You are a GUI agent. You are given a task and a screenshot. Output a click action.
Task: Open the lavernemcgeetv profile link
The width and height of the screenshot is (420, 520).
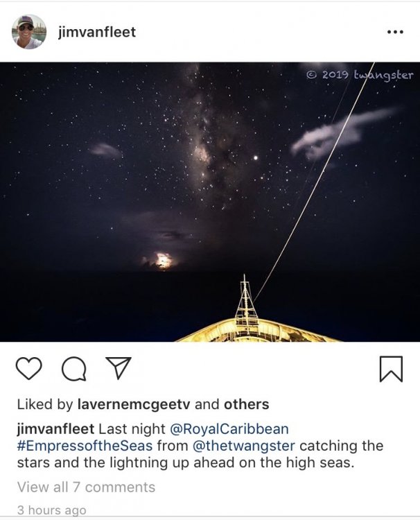(x=134, y=404)
